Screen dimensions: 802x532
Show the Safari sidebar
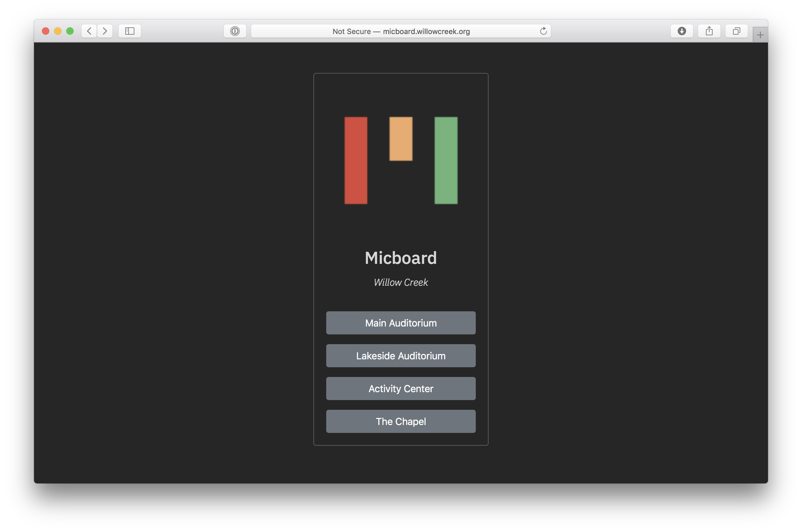[130, 31]
